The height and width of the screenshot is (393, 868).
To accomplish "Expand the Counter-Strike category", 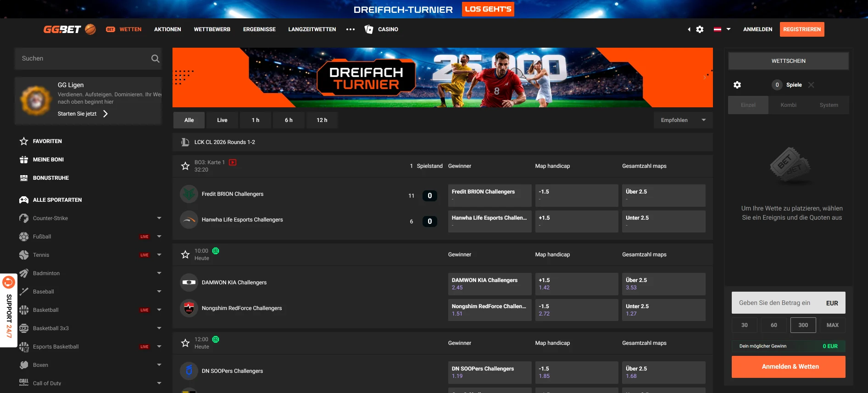I will [x=159, y=218].
